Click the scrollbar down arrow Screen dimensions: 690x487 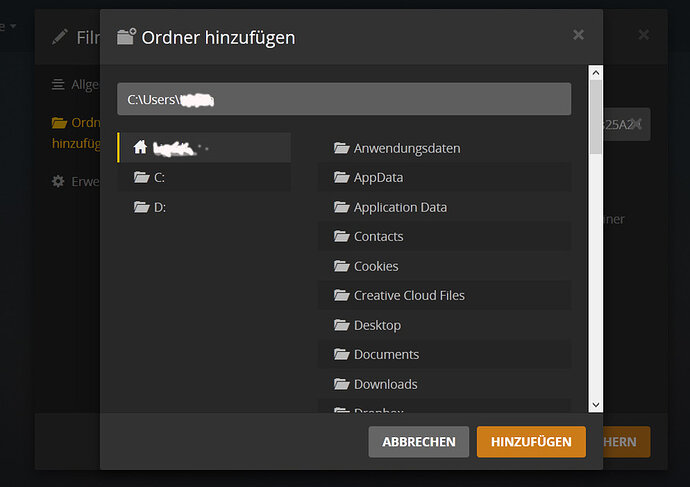[x=596, y=405]
